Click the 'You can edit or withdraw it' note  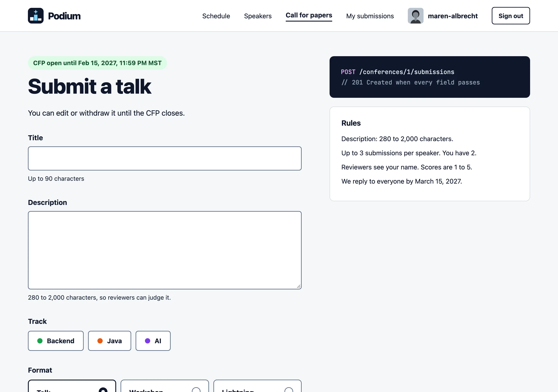[x=106, y=113]
